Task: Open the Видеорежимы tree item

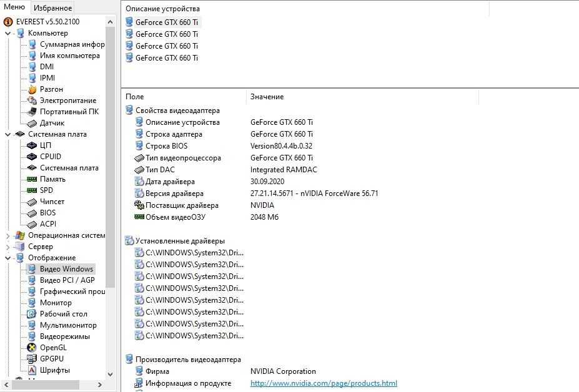Action: 64,336
